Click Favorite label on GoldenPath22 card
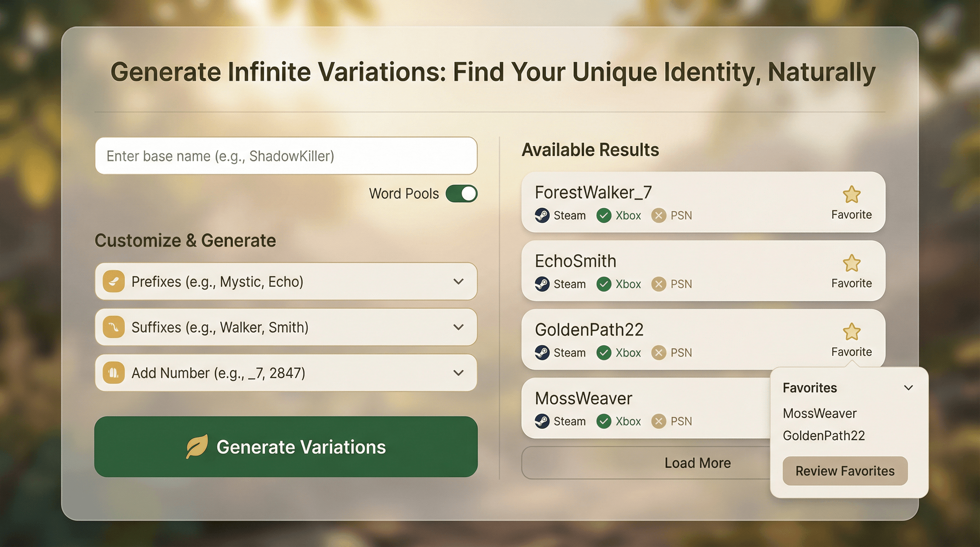Image resolution: width=980 pixels, height=547 pixels. point(851,352)
